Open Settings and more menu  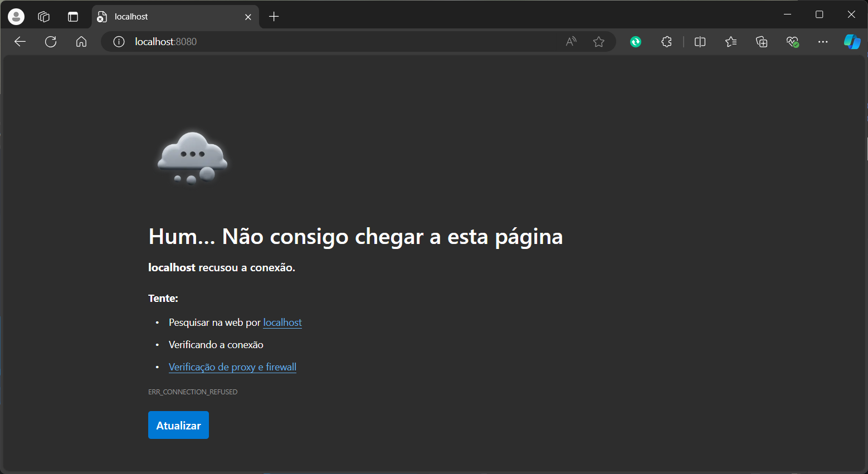823,42
